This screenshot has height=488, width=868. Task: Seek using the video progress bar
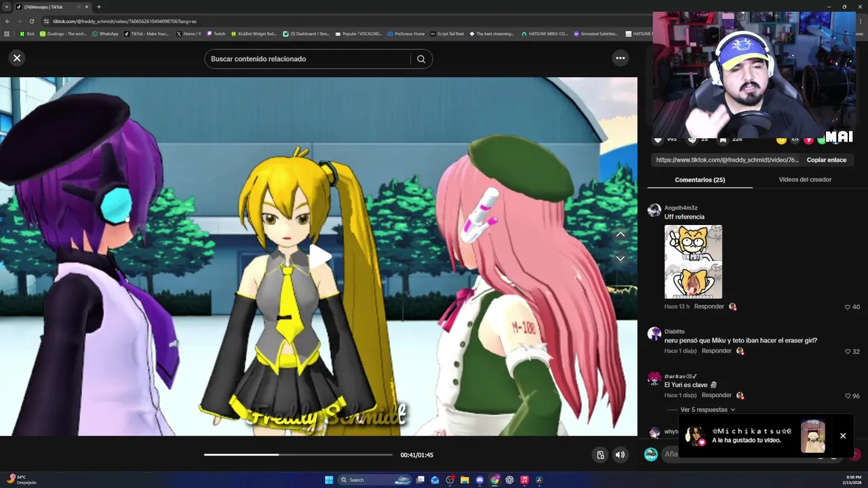point(298,455)
